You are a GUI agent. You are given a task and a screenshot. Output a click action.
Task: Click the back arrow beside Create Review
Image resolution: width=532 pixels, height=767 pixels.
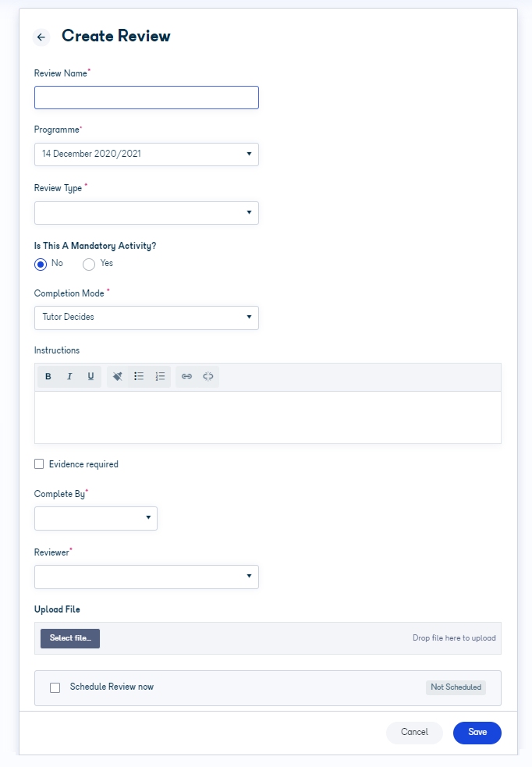click(x=41, y=37)
